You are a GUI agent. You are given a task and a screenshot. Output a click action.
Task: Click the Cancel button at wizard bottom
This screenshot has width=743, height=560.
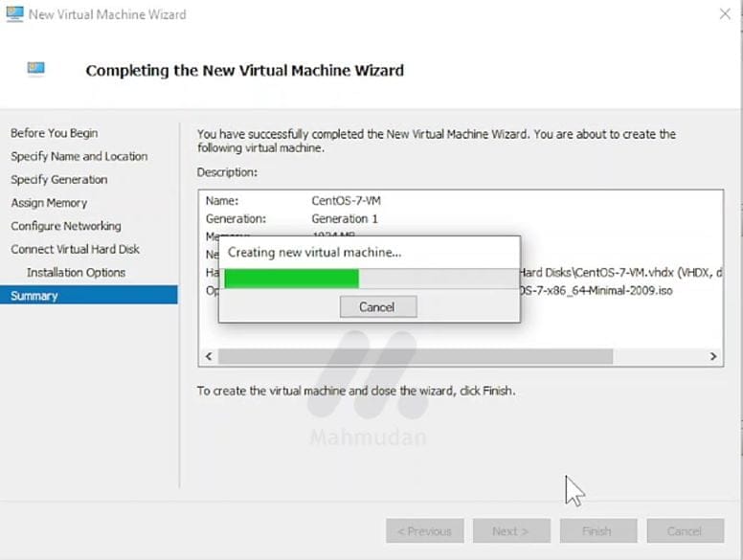[684, 531]
